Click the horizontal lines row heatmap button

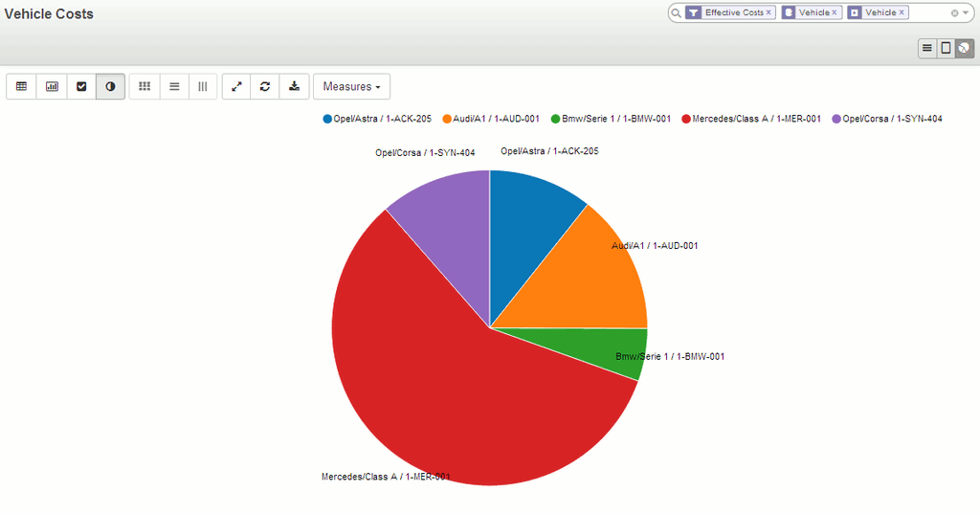(x=174, y=86)
